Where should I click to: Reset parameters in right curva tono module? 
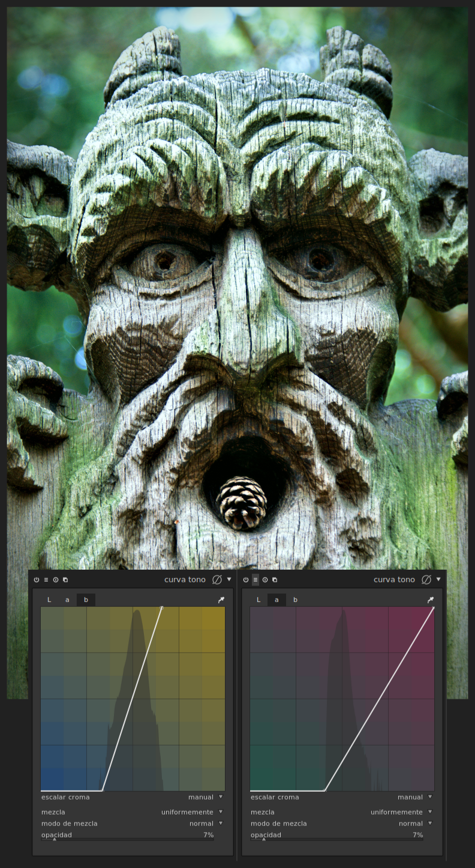(x=265, y=580)
